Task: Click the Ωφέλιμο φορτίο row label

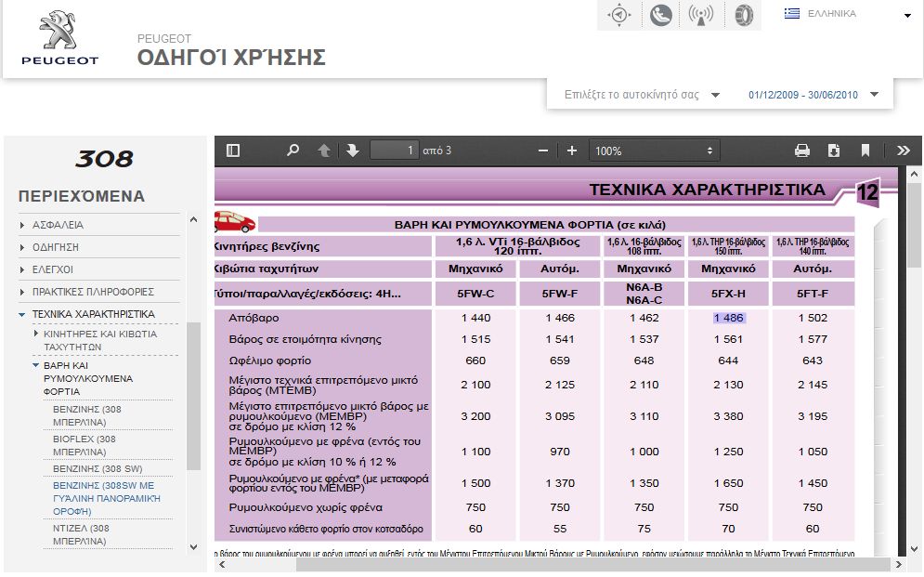Action: (x=270, y=361)
